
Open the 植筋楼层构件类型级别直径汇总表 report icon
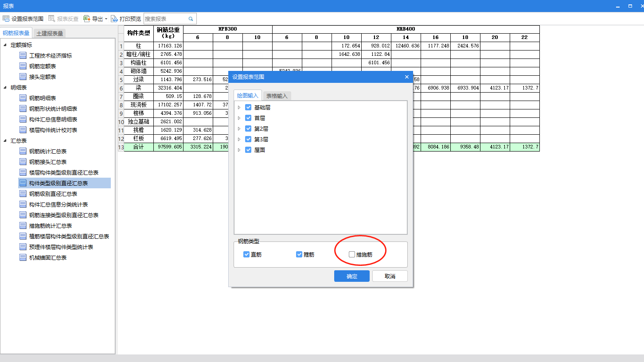[23, 236]
